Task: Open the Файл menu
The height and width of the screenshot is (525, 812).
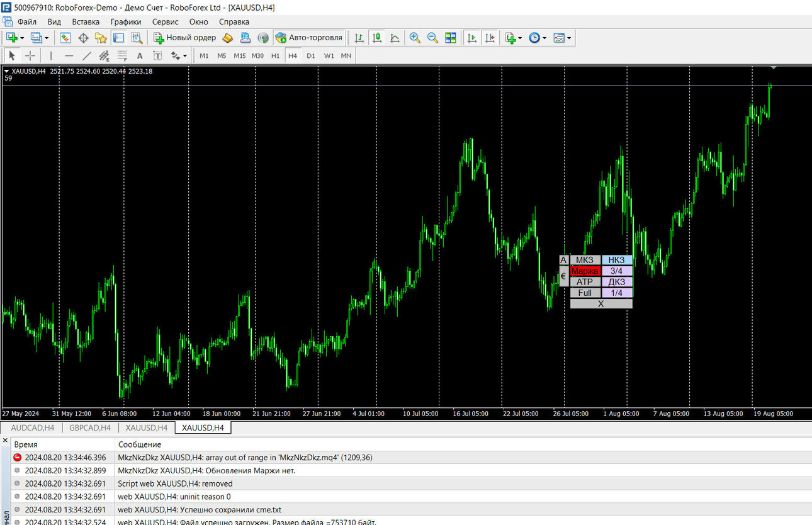Action: coord(27,21)
